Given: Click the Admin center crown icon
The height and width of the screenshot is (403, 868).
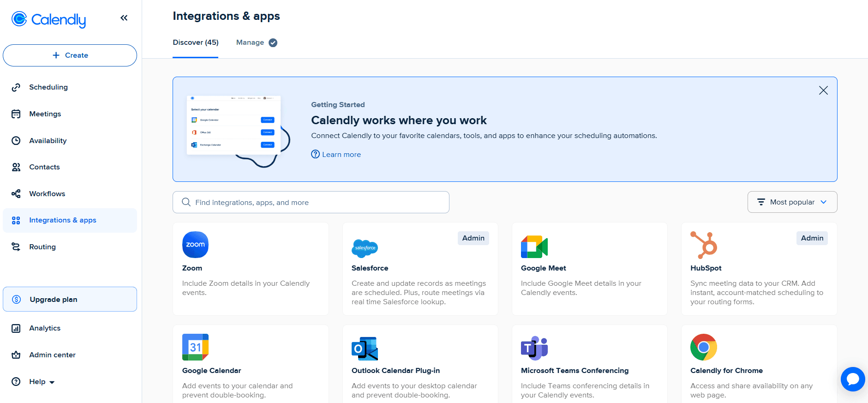Looking at the screenshot, I should (16, 355).
